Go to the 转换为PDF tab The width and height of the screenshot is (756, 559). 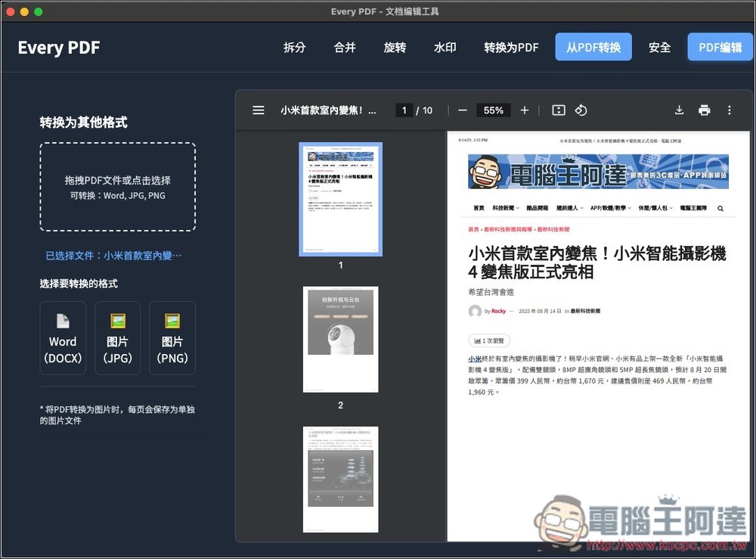click(x=511, y=47)
